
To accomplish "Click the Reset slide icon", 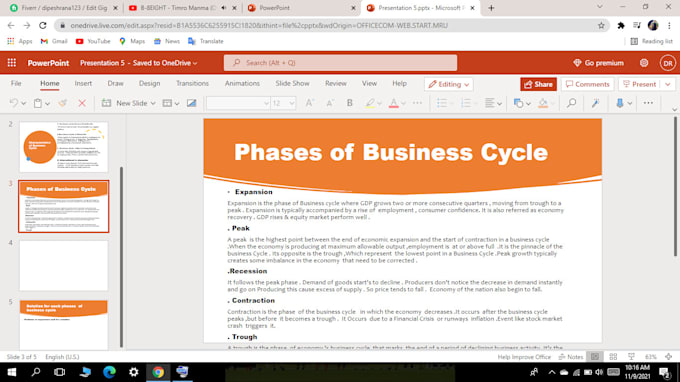I will [191, 103].
